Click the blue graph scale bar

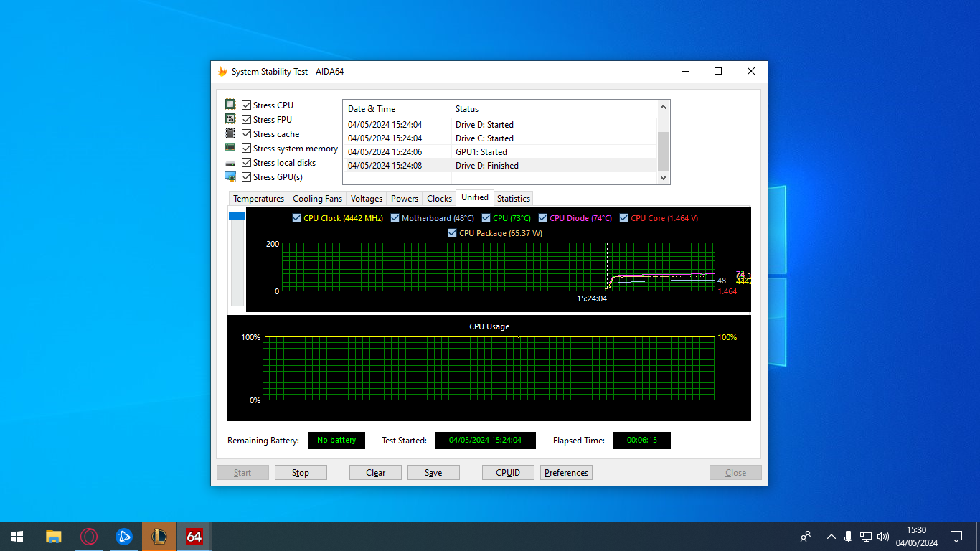click(237, 216)
